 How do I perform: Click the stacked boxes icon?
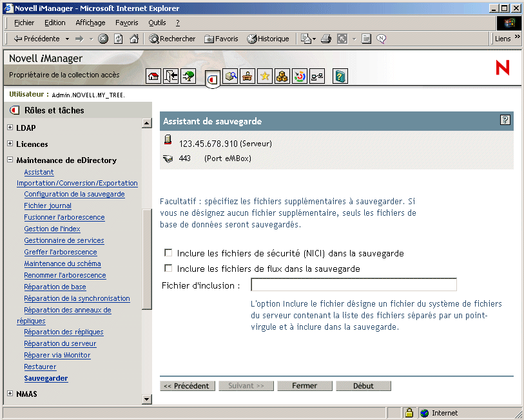[282, 76]
